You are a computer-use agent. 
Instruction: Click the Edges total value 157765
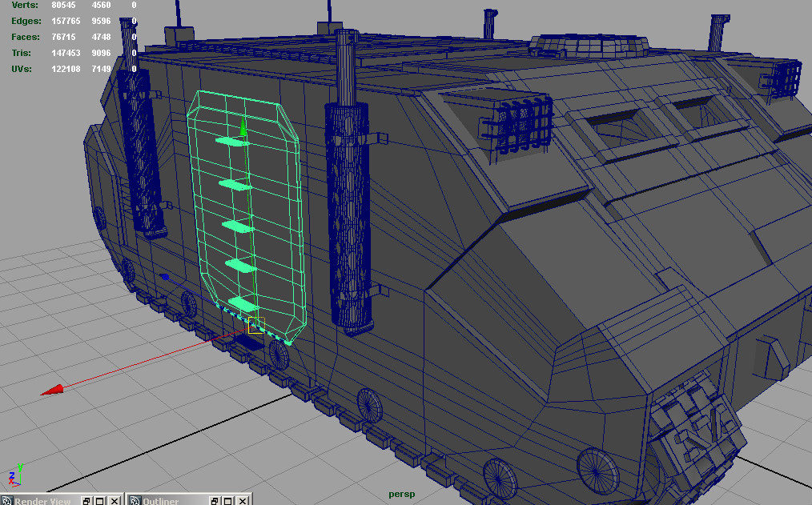(66, 21)
